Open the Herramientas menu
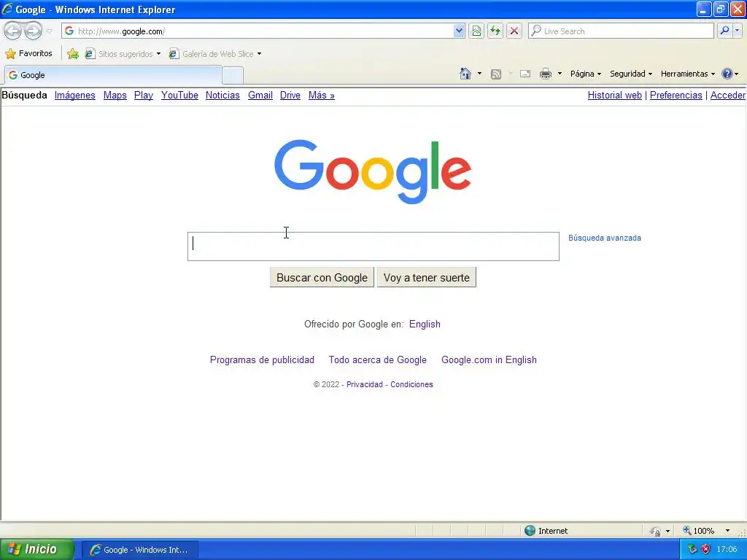Image resolution: width=747 pixels, height=560 pixels. coord(687,74)
